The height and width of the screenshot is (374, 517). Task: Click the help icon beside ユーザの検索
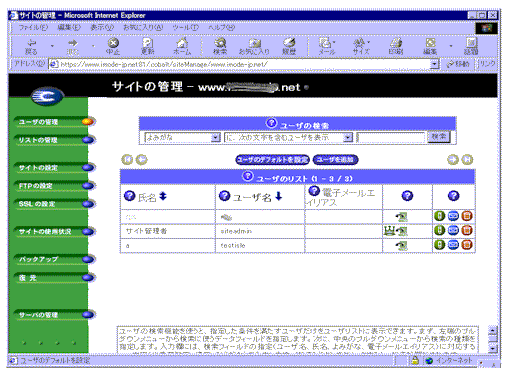(271, 123)
